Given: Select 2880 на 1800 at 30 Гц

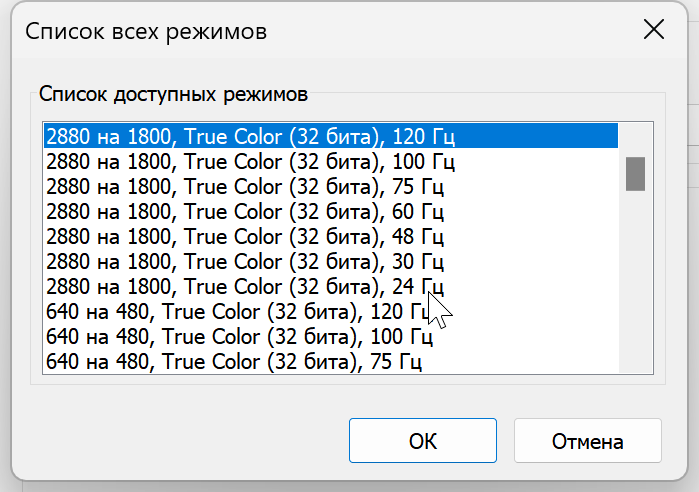Looking at the screenshot, I should [x=245, y=261].
